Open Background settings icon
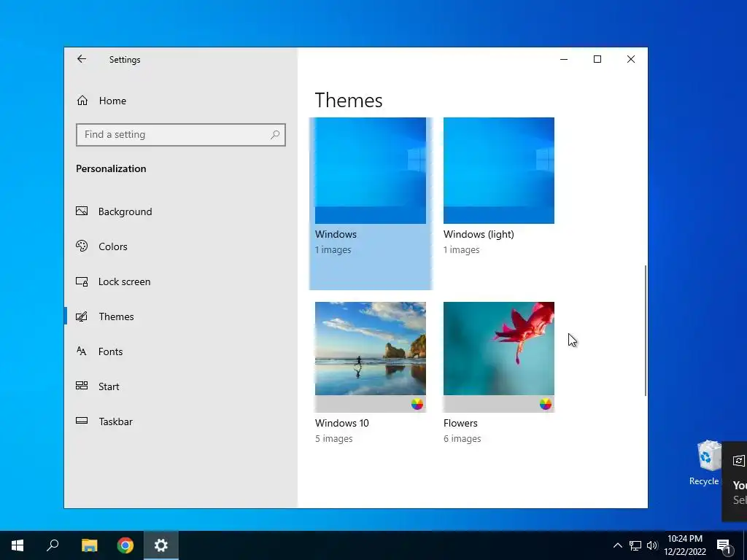Viewport: 747px width, 560px height. [82, 211]
